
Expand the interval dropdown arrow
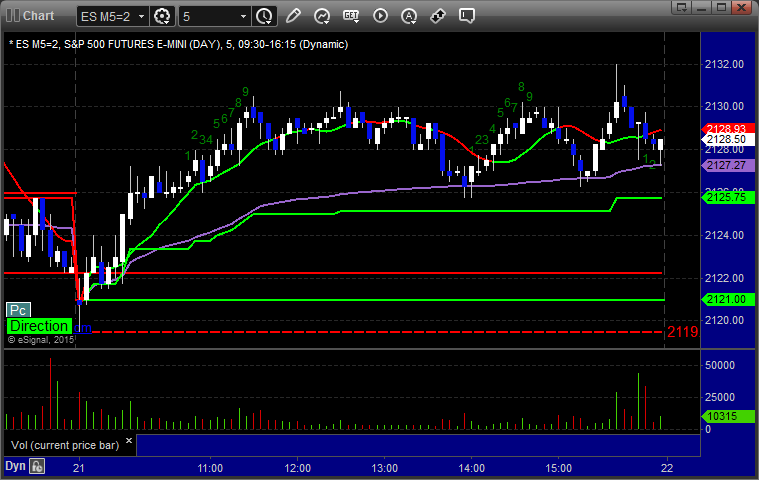coord(243,16)
